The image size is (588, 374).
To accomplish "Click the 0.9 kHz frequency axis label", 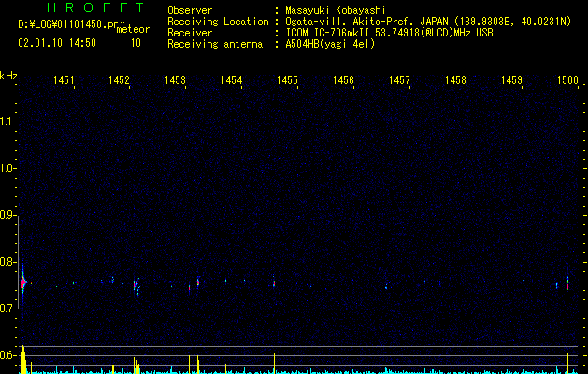I will 7,215.
